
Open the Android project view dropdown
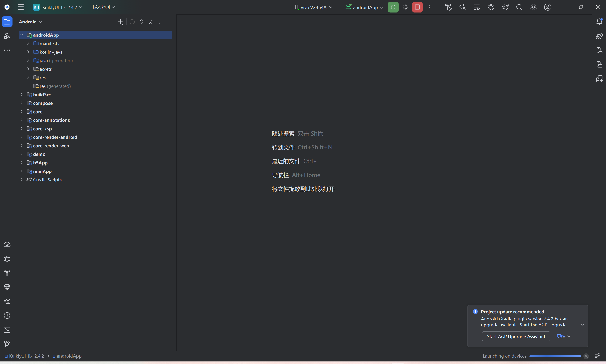(x=31, y=22)
